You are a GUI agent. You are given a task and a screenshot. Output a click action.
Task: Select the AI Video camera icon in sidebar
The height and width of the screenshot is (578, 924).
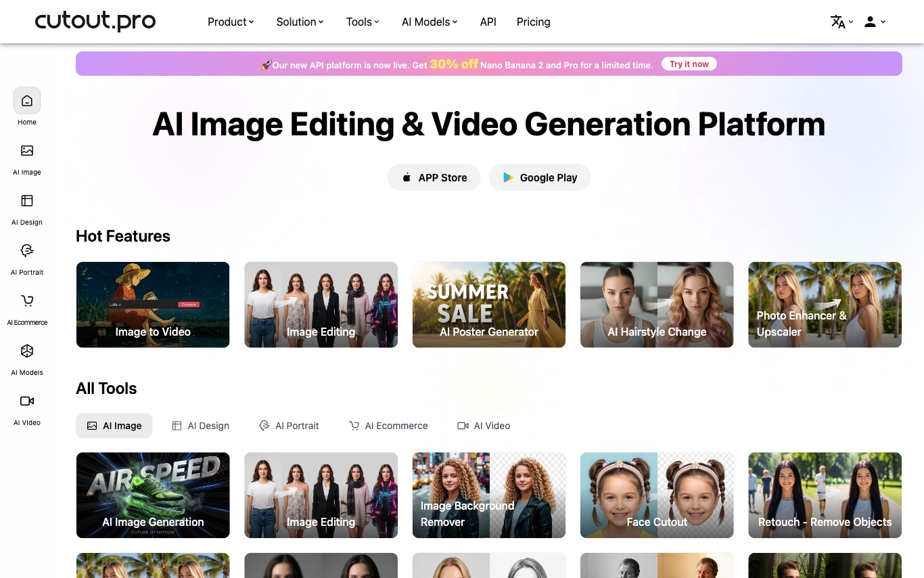[27, 401]
